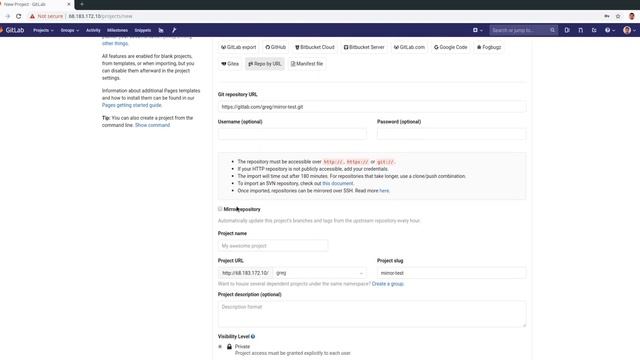The image size is (640, 360).
Task: Select the Google Code import option
Action: coord(451,47)
